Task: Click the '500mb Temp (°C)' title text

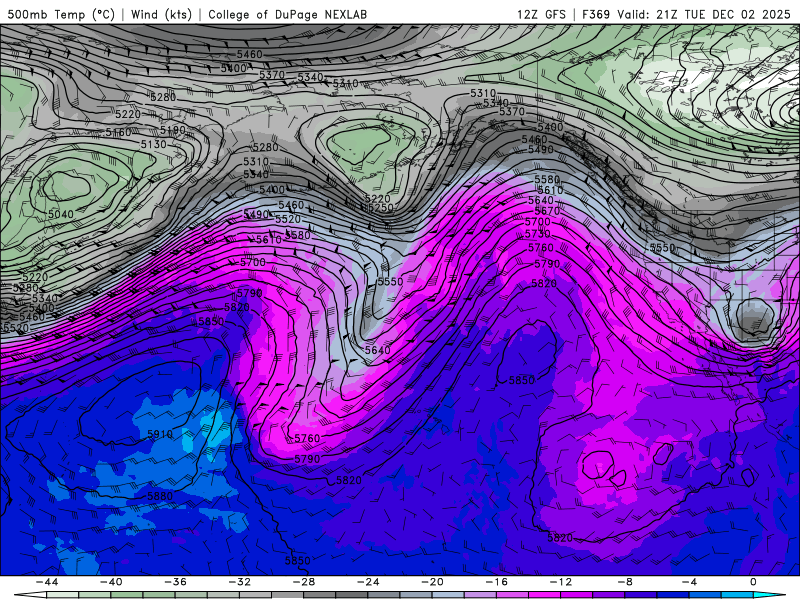Action: (x=61, y=14)
